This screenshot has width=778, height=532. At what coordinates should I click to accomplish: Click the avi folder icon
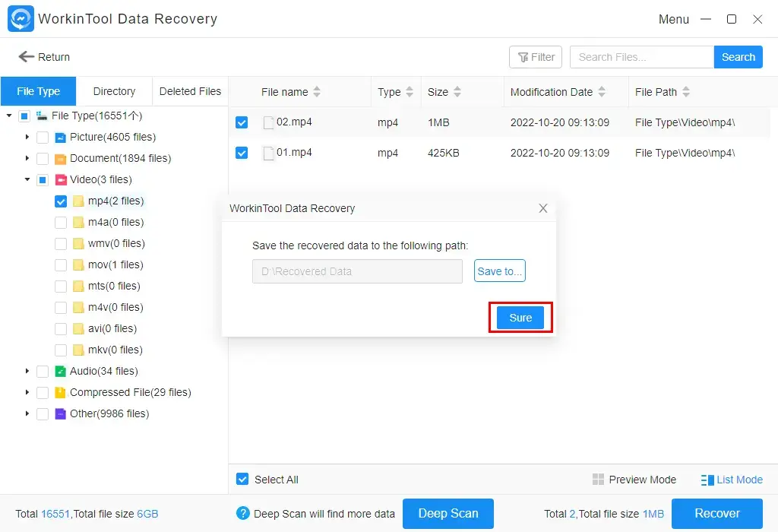tap(78, 328)
